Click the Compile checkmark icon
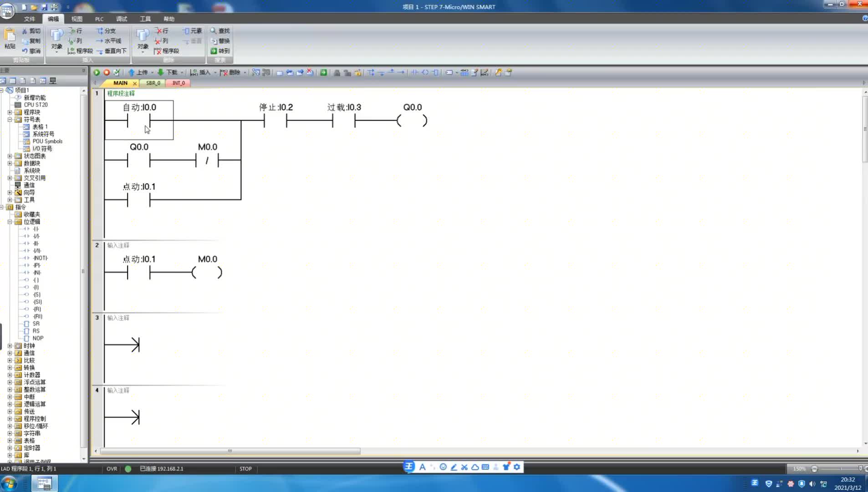This screenshot has height=492, width=868. pos(117,72)
